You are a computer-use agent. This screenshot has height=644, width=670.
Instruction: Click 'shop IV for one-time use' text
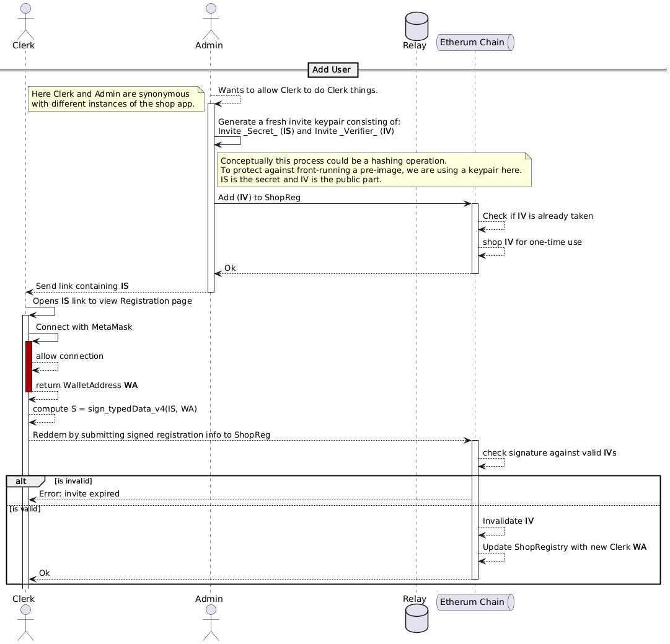click(532, 242)
